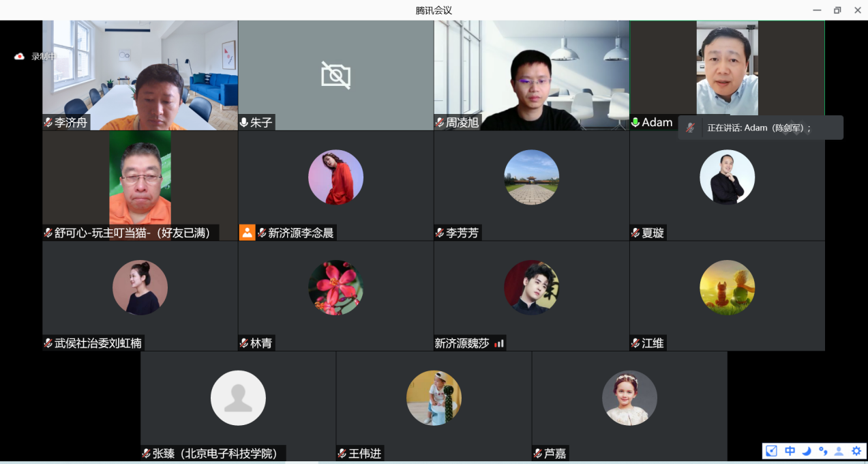Click 芦嘉's girl portrait avatar
The image size is (868, 464).
click(x=629, y=398)
